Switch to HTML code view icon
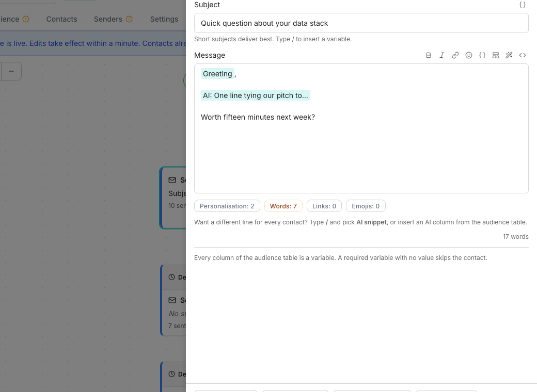Image resolution: width=537 pixels, height=392 pixels. (522, 55)
